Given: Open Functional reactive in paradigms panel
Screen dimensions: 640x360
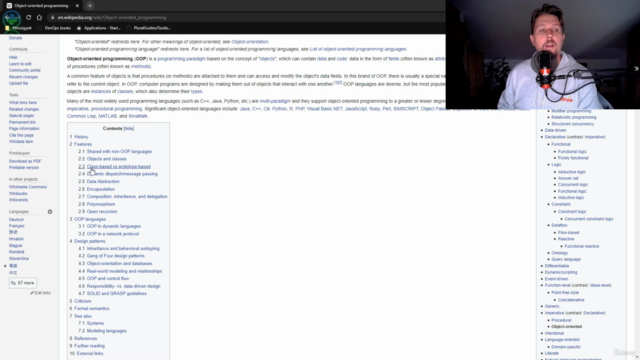Looking at the screenshot, I should (x=582, y=247).
